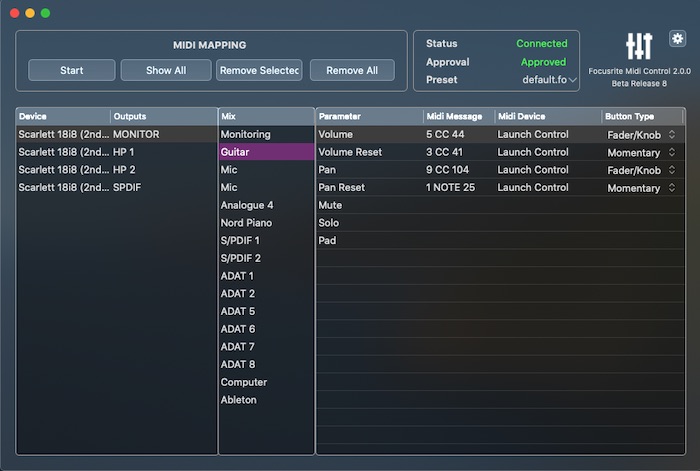This screenshot has height=471, width=700.
Task: Select the S/PDIF 2 mix entry
Action: [x=267, y=258]
